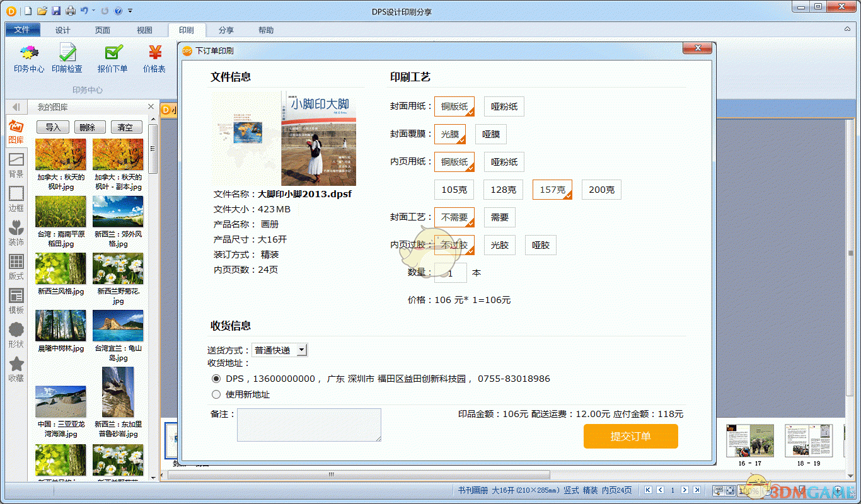This screenshot has width=861, height=504.
Task: Click 清空 to clear the image library
Action: click(126, 127)
